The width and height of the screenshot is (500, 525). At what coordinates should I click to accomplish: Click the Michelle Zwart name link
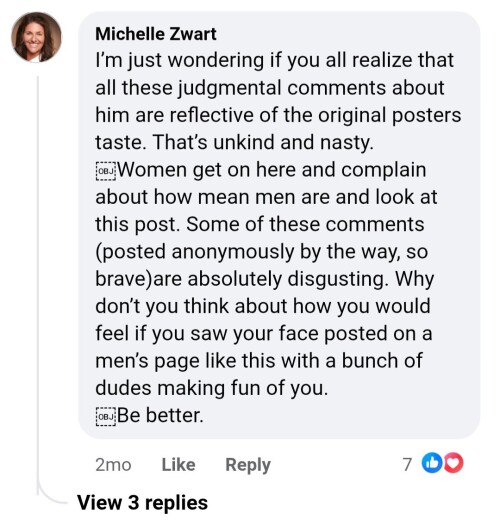pos(156,34)
